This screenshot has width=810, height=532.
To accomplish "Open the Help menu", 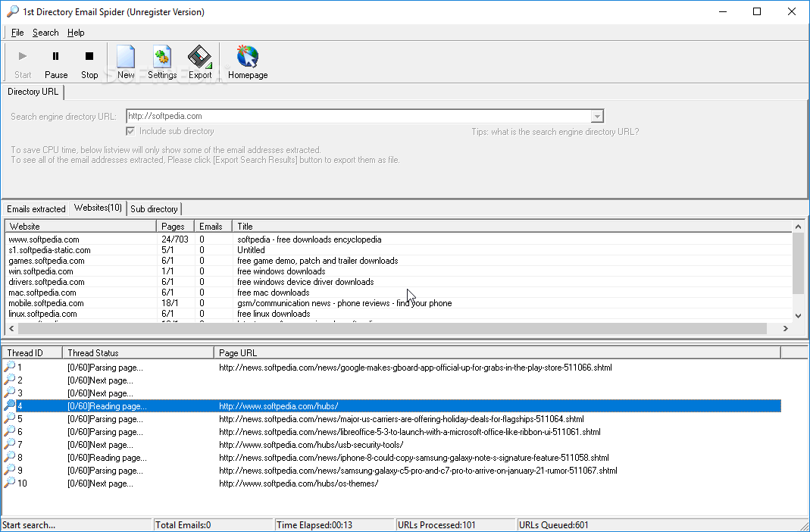I will [76, 33].
